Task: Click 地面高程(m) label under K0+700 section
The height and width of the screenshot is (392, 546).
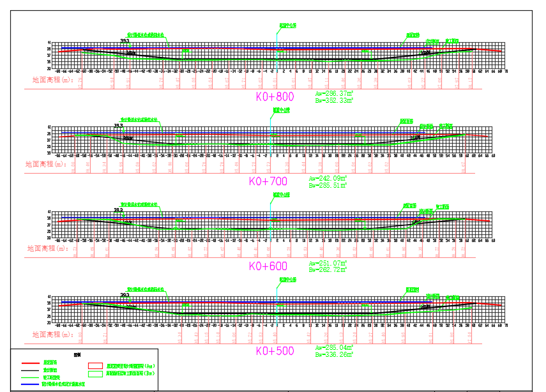Action: coord(46,164)
